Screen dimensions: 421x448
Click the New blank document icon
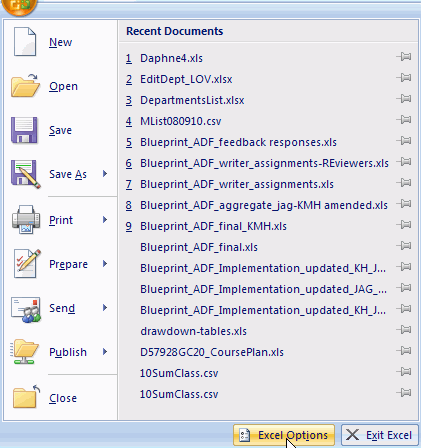tap(25, 42)
